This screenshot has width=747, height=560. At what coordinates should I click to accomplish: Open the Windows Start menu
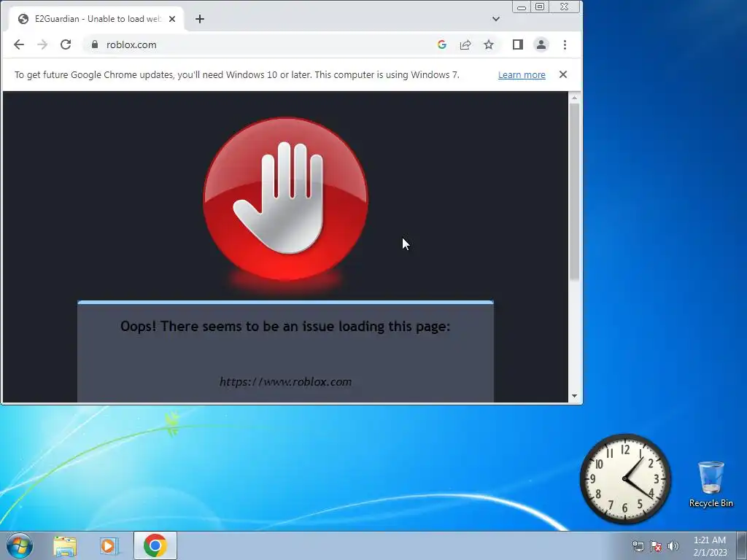click(20, 545)
